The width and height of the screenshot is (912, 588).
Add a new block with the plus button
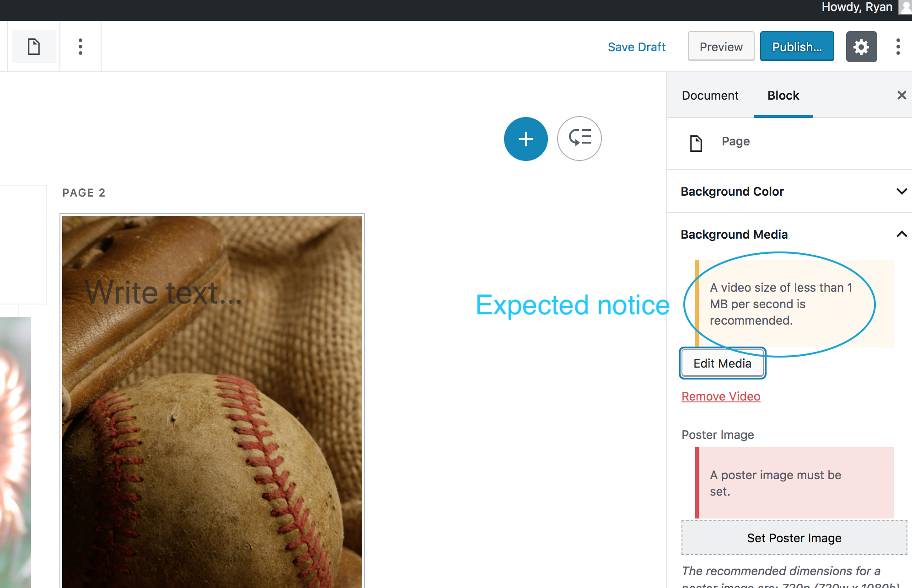pyautogui.click(x=526, y=139)
